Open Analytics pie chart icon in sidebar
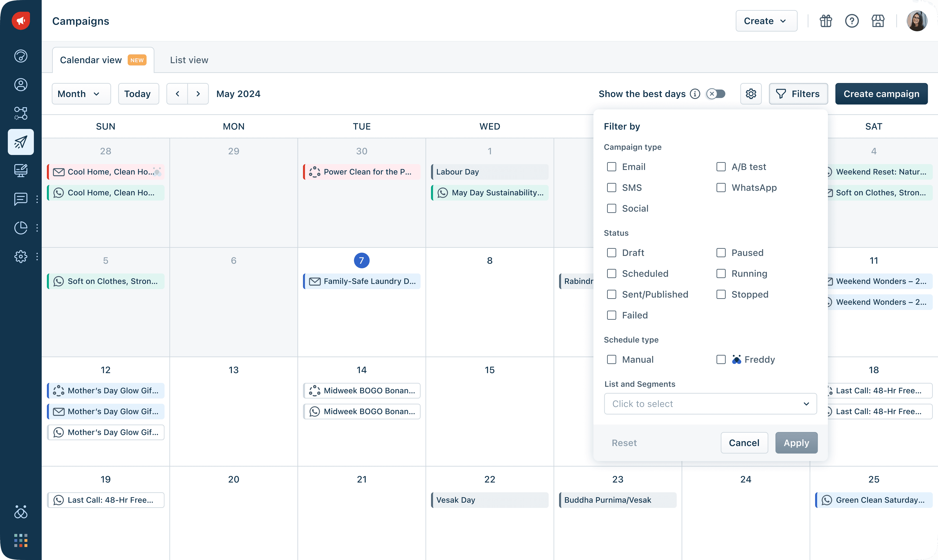The height and width of the screenshot is (560, 938). pyautogui.click(x=21, y=227)
